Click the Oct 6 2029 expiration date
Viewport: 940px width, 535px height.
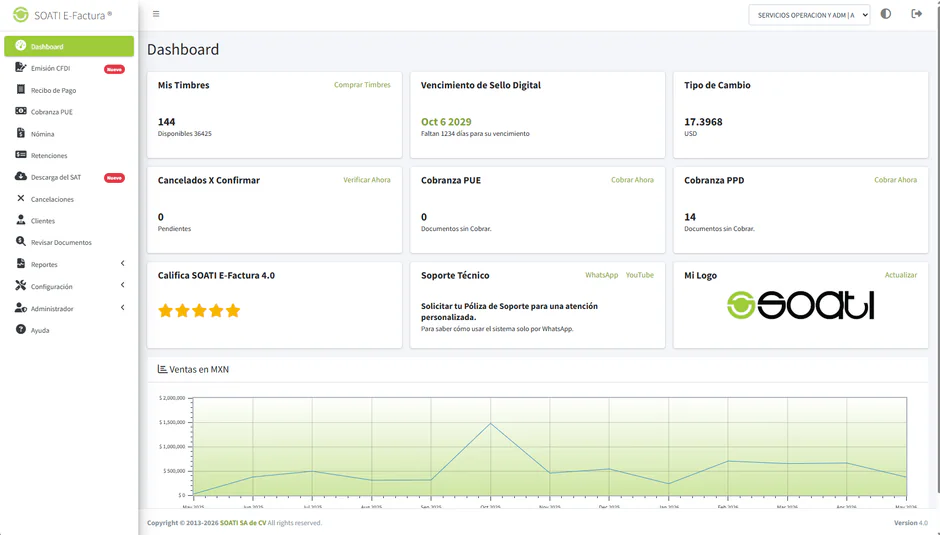[446, 122]
